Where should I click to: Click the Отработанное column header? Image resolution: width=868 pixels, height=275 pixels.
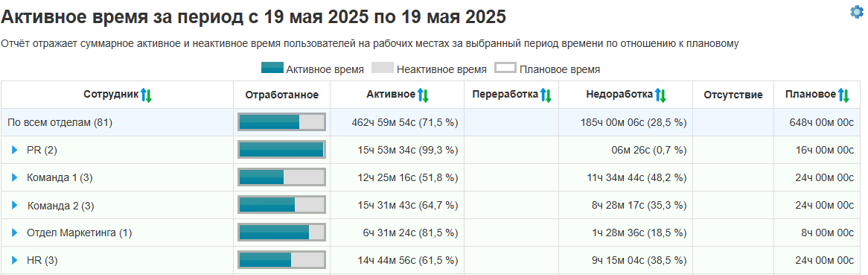pyautogui.click(x=282, y=95)
